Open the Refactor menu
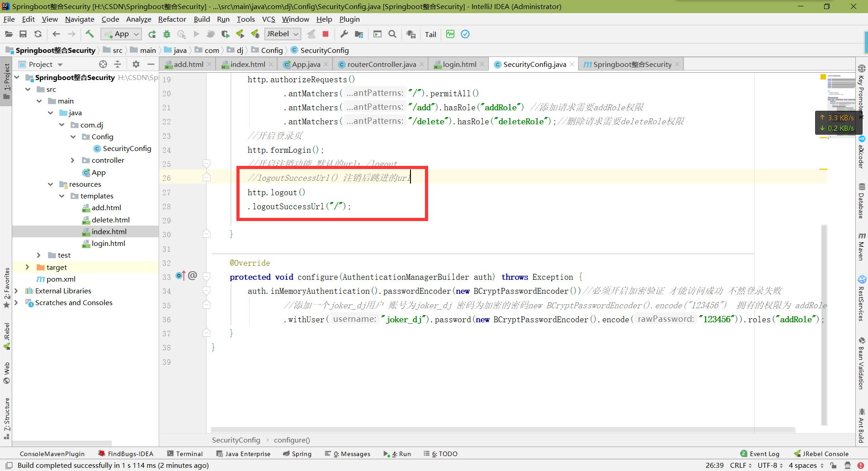The image size is (868, 471). pos(172,19)
